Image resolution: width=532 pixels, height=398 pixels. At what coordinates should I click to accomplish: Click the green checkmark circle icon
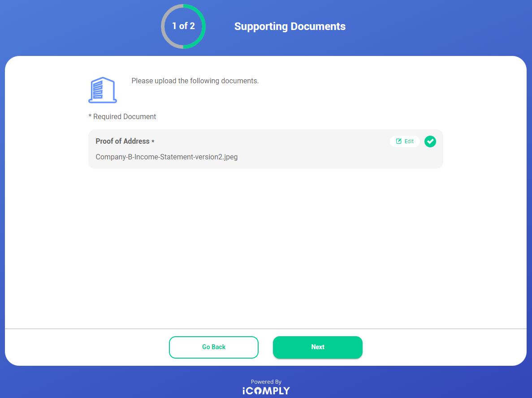(430, 141)
